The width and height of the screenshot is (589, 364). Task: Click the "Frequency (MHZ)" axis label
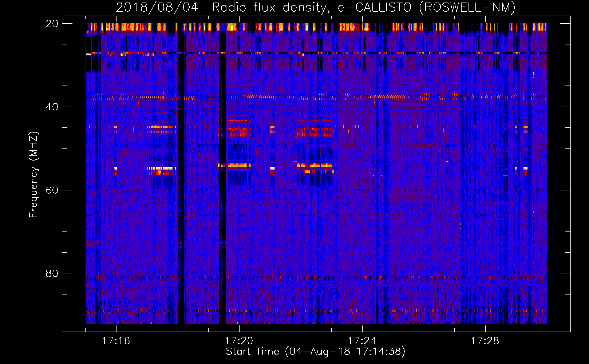tap(33, 175)
